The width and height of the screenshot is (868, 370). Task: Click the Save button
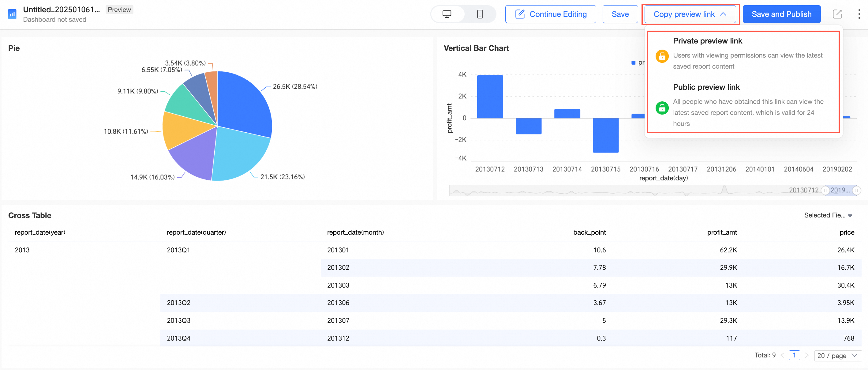[620, 14]
